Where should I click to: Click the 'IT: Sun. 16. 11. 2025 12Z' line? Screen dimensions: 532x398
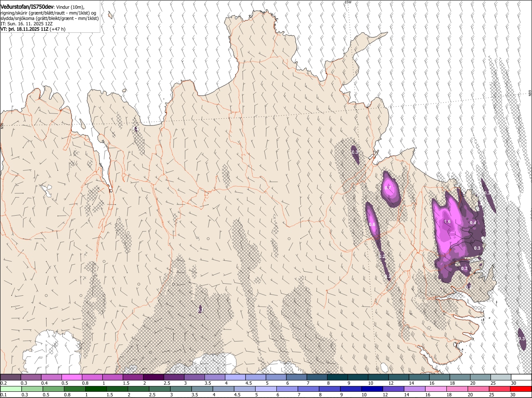coord(27,24)
